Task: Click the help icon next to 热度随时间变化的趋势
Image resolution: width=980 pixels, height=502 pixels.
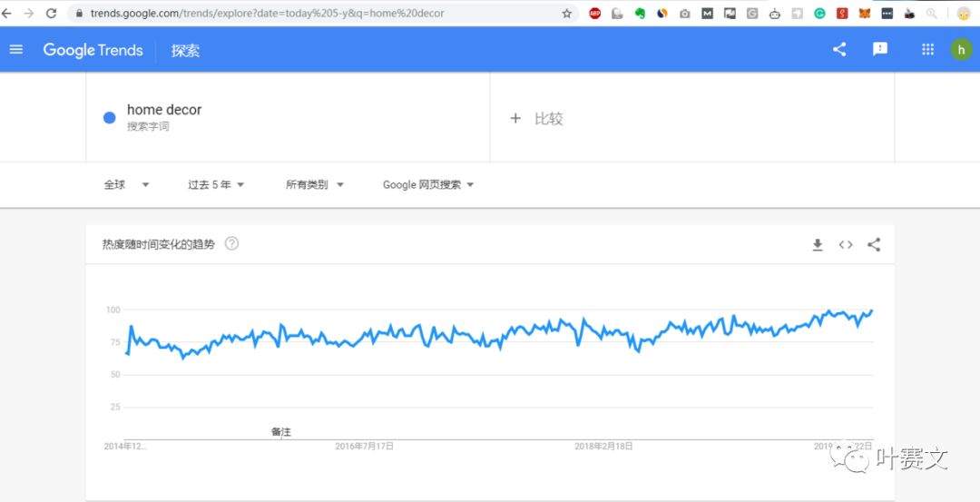Action: tap(231, 244)
